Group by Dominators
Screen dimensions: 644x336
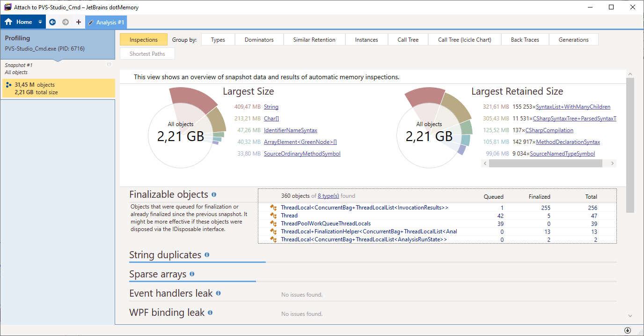click(x=259, y=40)
